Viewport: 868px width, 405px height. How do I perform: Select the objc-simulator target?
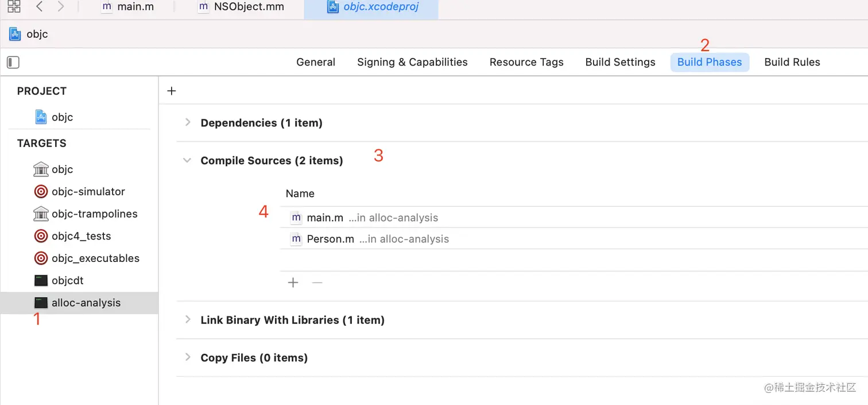click(x=88, y=191)
